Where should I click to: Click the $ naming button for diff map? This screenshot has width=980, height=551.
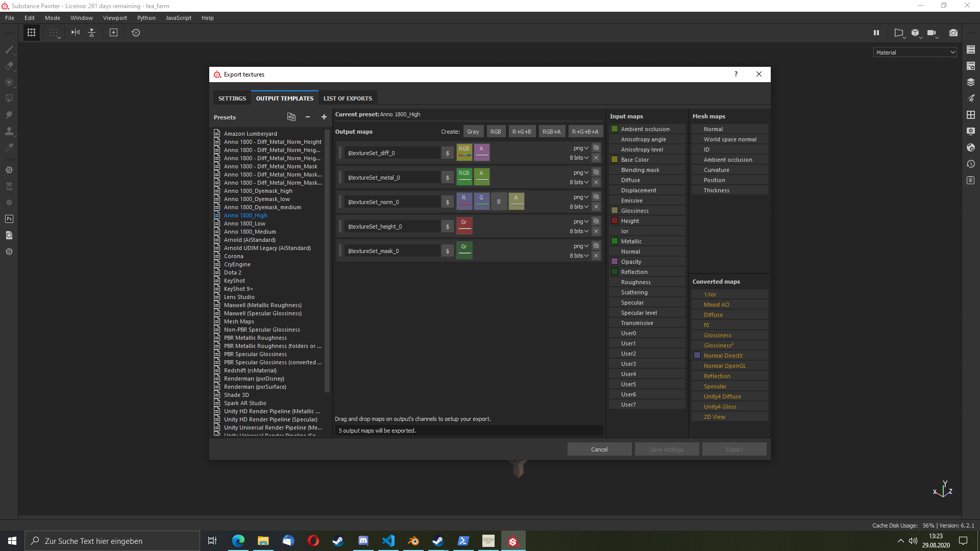(x=448, y=153)
